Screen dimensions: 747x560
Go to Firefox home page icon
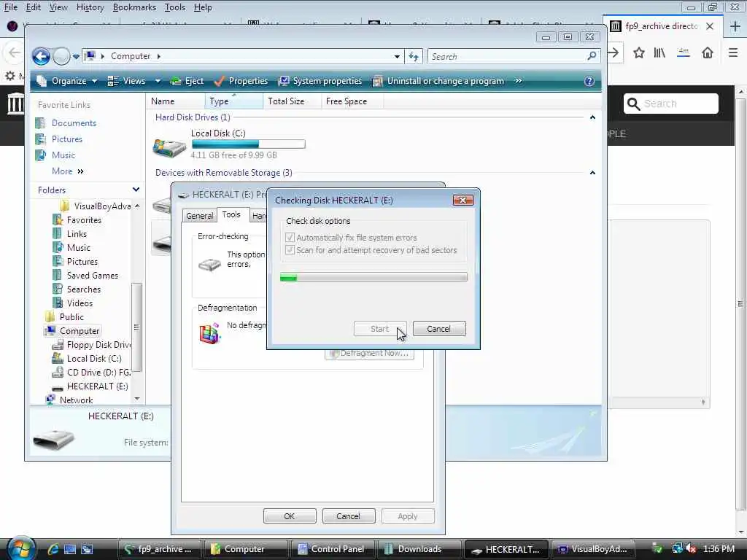(x=708, y=52)
